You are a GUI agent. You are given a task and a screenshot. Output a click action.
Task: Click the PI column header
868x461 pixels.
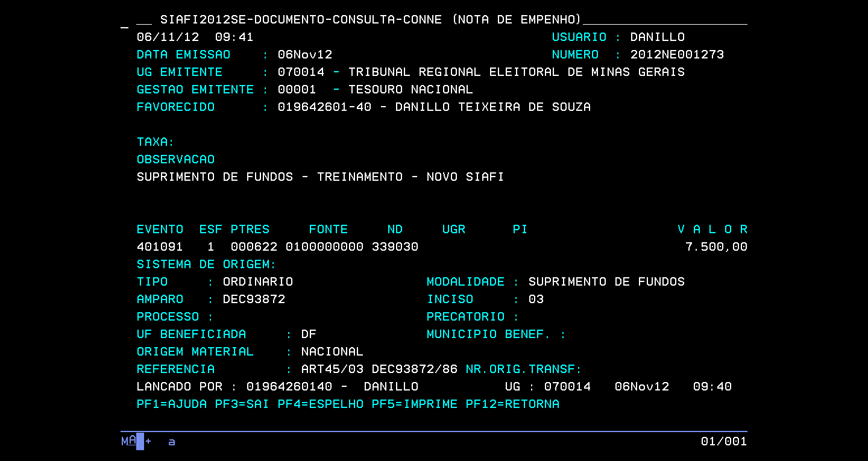click(x=520, y=230)
